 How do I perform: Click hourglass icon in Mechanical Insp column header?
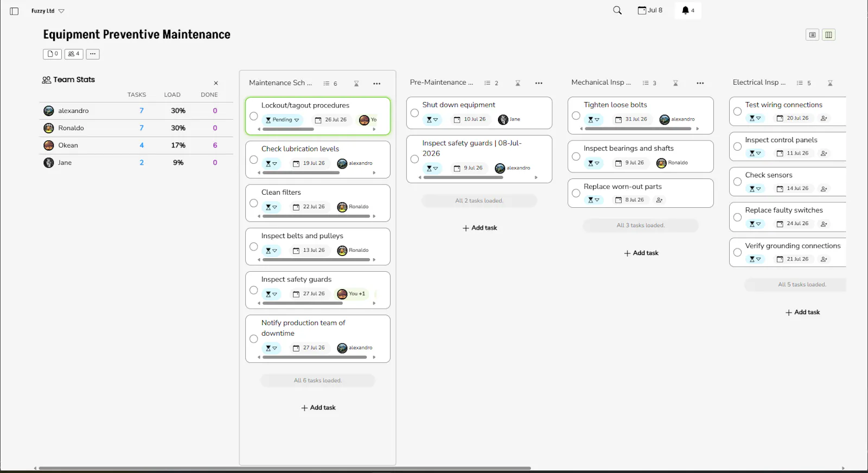coord(675,83)
